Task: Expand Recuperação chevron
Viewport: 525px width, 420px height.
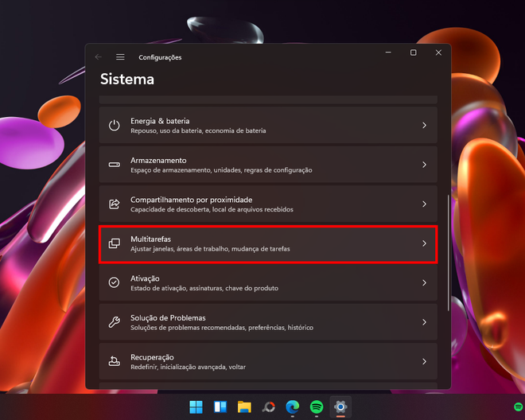Action: click(424, 361)
